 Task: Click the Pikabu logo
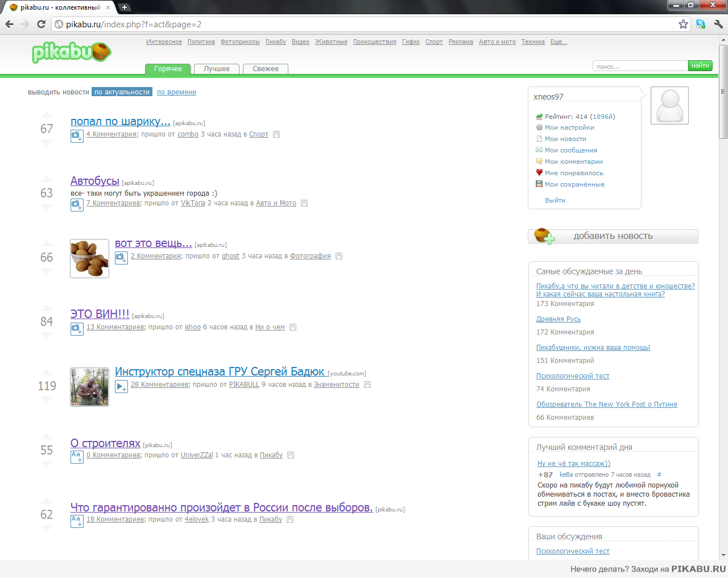point(71,52)
